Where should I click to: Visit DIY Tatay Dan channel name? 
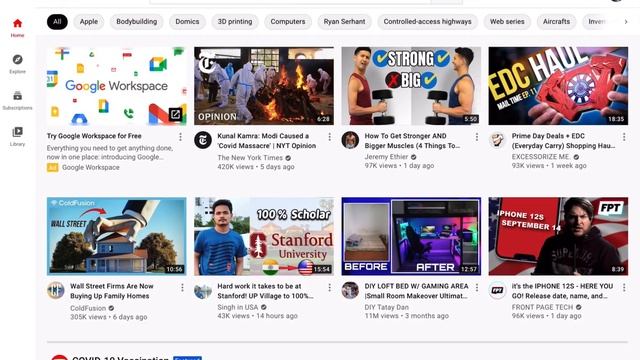tap(387, 307)
